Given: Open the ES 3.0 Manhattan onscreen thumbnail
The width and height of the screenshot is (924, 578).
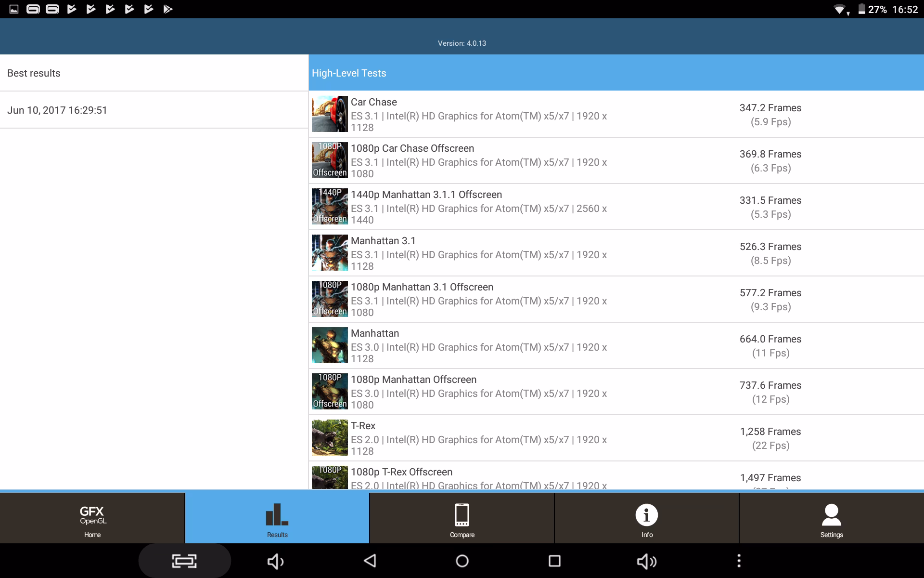Looking at the screenshot, I should point(330,345).
